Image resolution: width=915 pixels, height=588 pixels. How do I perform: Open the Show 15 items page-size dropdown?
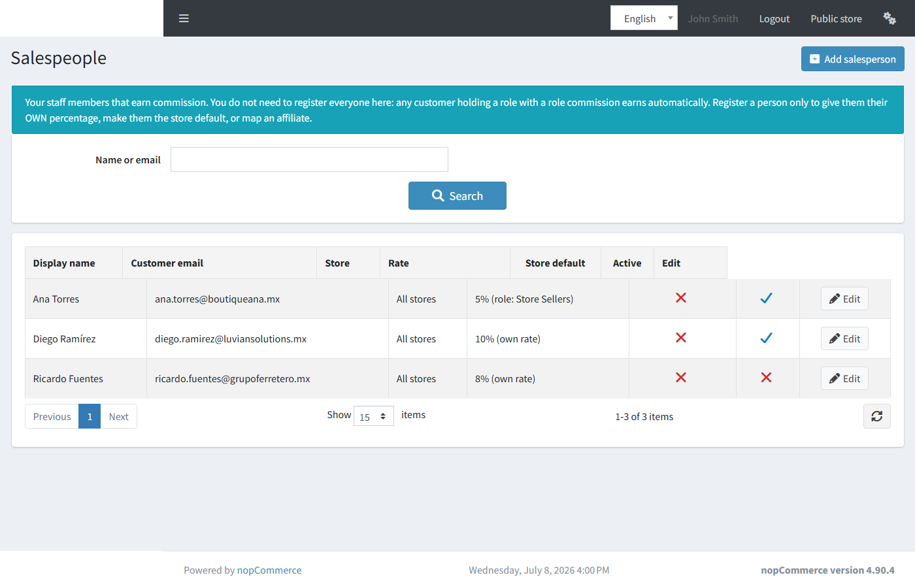point(374,416)
